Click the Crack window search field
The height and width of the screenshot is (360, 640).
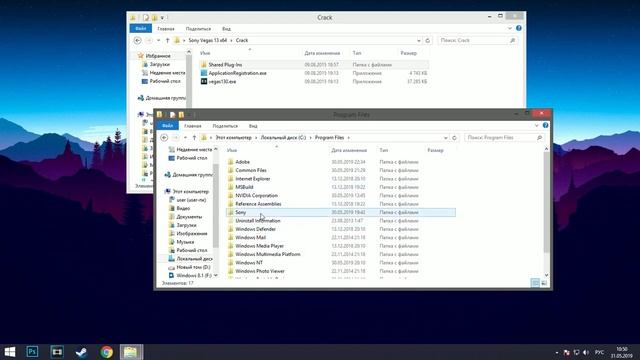(x=478, y=40)
